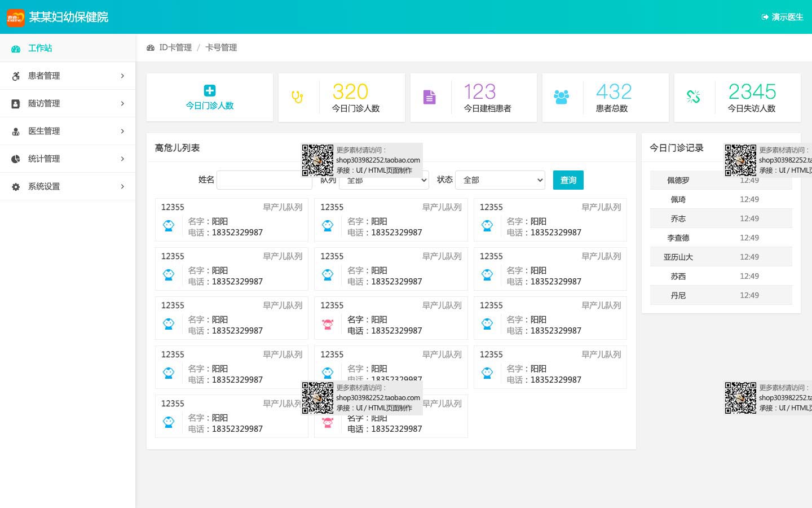Click the blue group icon for 患者总数
Screen dimensions: 812x508
pos(561,97)
